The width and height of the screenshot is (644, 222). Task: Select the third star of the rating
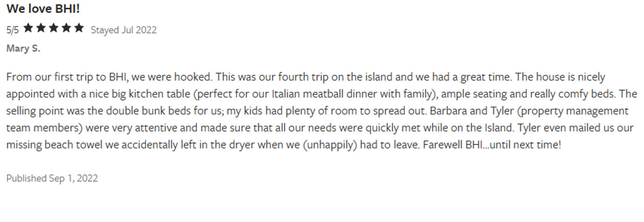(x=53, y=29)
